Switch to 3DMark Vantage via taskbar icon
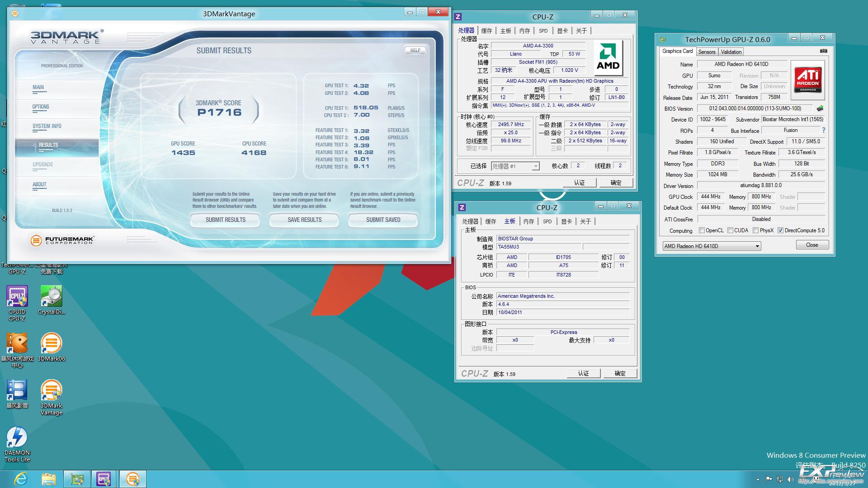868x488 pixels. [133, 479]
